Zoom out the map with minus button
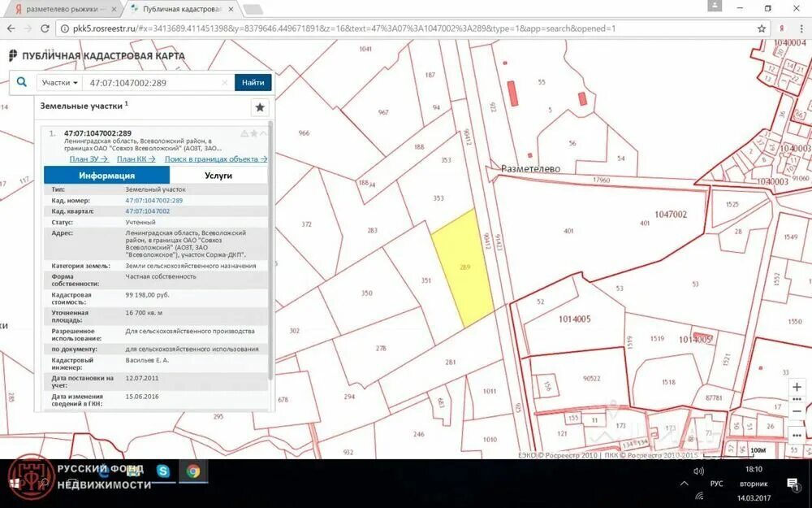The height and width of the screenshot is (508, 812). point(797,411)
